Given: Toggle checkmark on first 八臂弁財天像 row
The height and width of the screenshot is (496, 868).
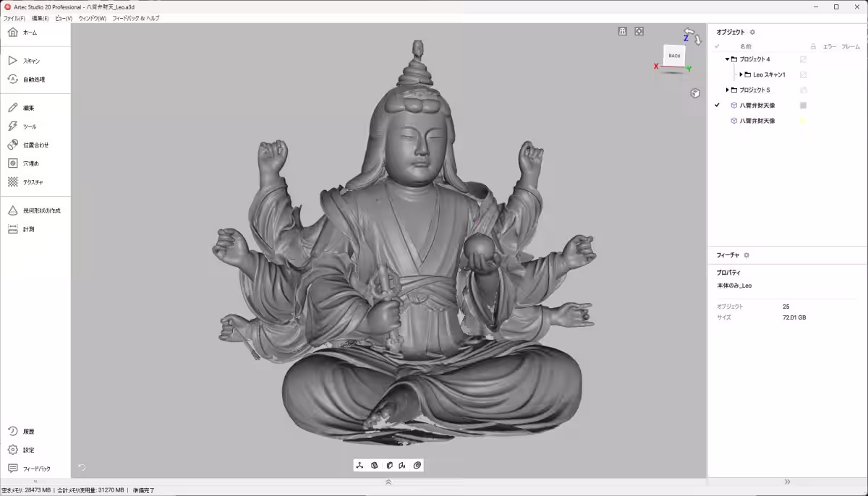Looking at the screenshot, I should tap(718, 106).
